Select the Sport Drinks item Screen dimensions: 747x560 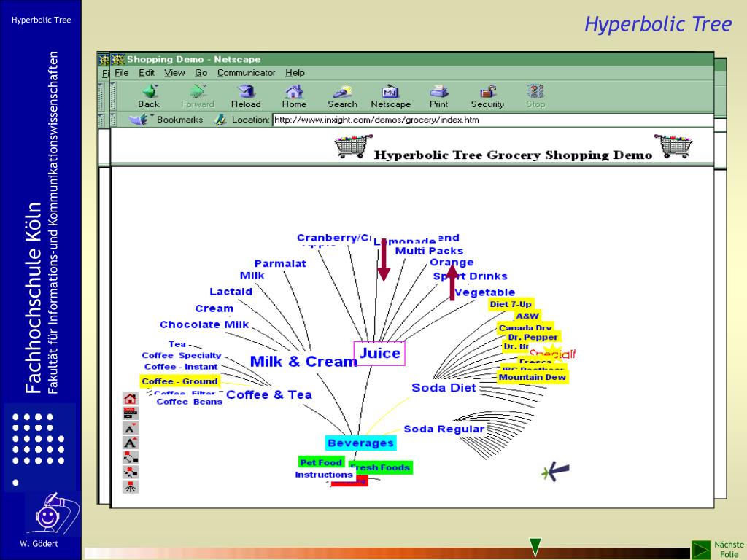tap(471, 276)
